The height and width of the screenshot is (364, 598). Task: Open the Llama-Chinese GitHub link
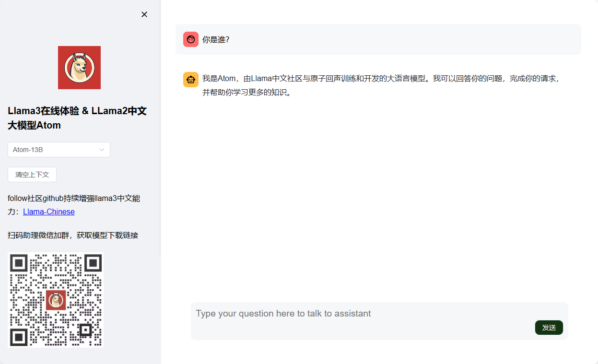pos(48,211)
